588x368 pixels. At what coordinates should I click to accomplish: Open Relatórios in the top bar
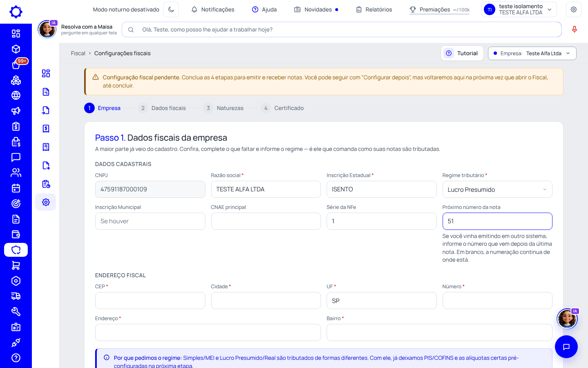click(x=374, y=9)
